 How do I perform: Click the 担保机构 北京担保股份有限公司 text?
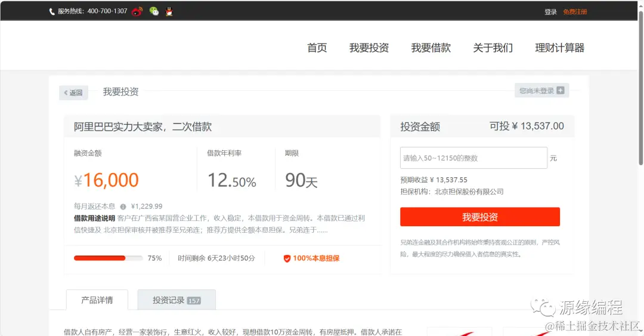452,192
